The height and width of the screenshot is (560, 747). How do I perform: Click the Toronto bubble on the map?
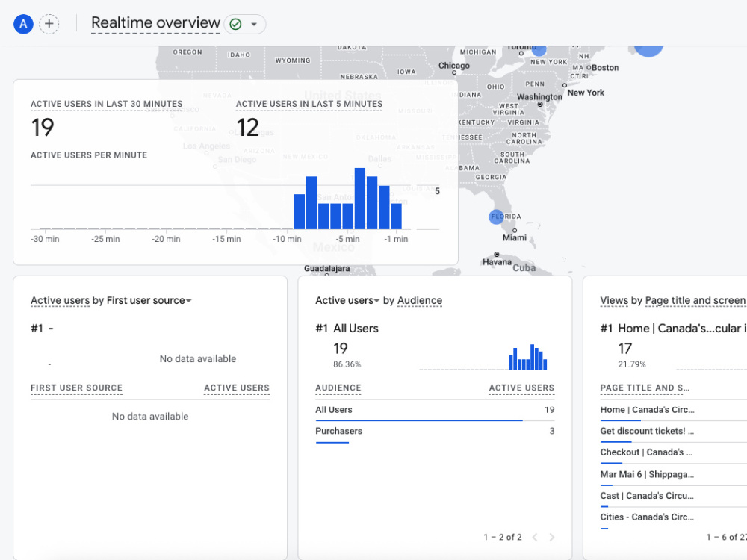(539, 49)
